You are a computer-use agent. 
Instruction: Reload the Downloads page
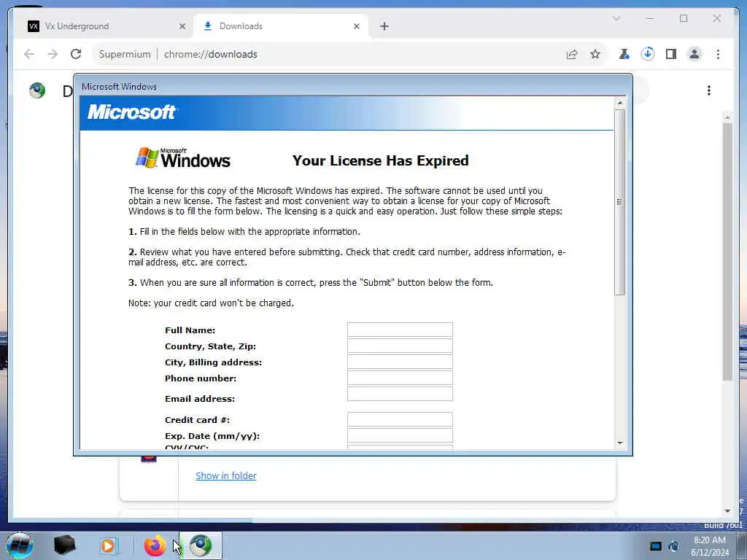pos(76,54)
